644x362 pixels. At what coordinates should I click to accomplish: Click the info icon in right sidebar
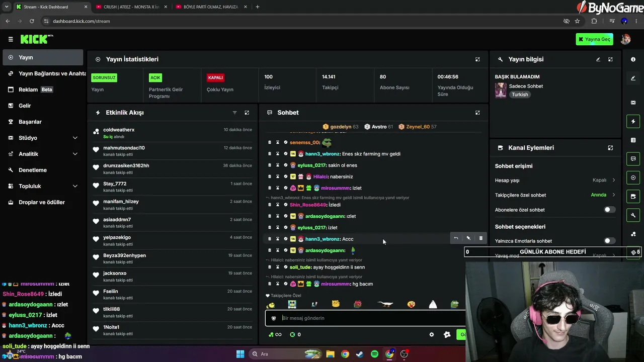(x=633, y=59)
